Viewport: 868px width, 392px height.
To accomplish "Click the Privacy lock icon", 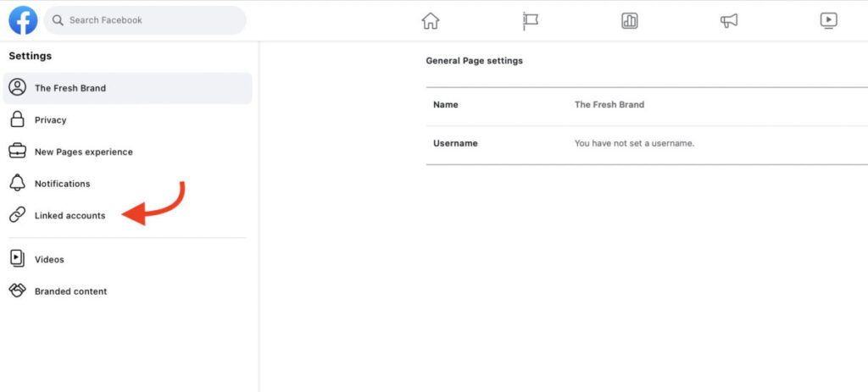I will tap(18, 119).
